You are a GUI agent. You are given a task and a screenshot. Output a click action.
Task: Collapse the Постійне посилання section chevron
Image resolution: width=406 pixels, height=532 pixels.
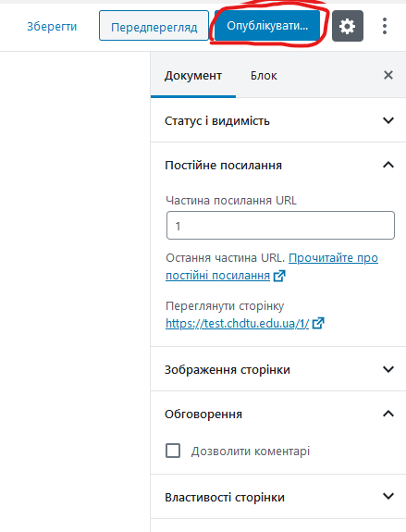388,166
